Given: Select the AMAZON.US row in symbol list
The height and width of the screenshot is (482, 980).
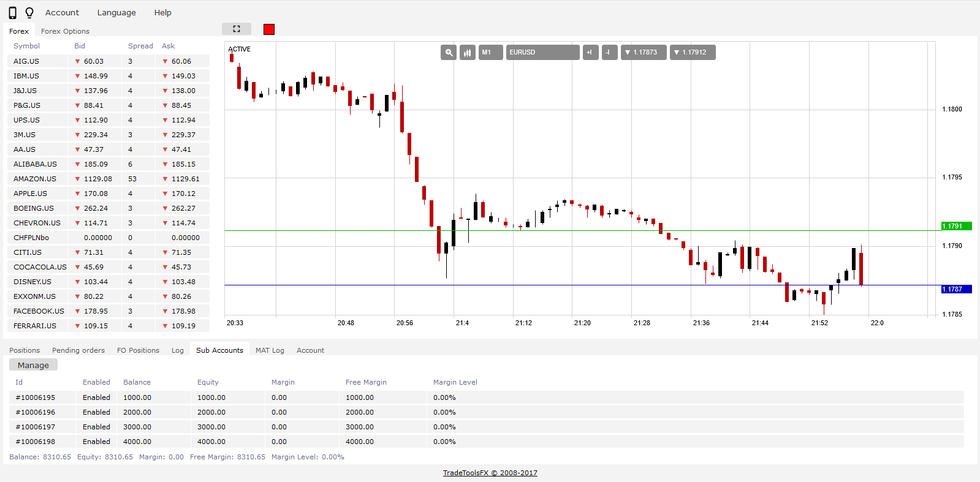Looking at the screenshot, I should point(35,179).
